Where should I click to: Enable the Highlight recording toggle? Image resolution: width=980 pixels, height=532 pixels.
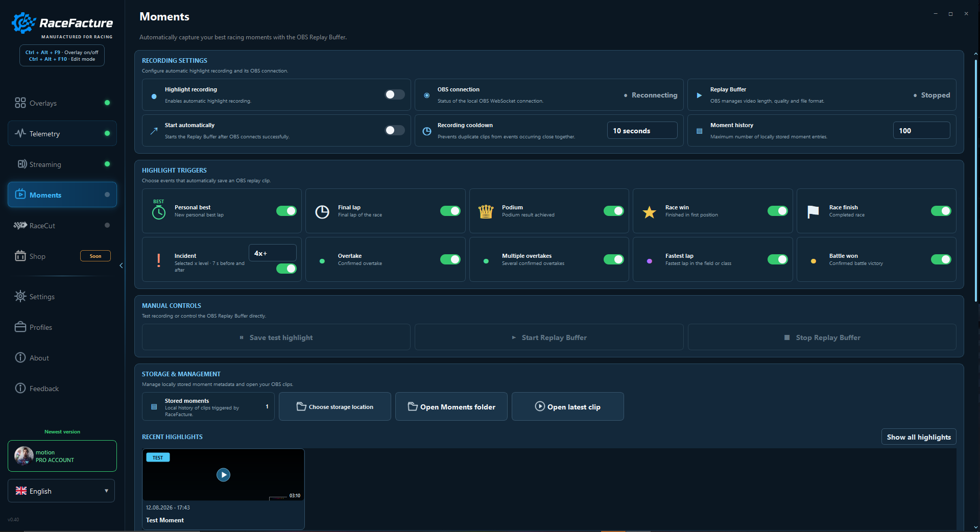(395, 95)
